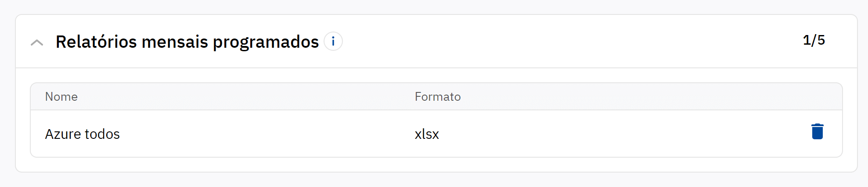Click the Relatórios mensais programados heading

point(187,42)
